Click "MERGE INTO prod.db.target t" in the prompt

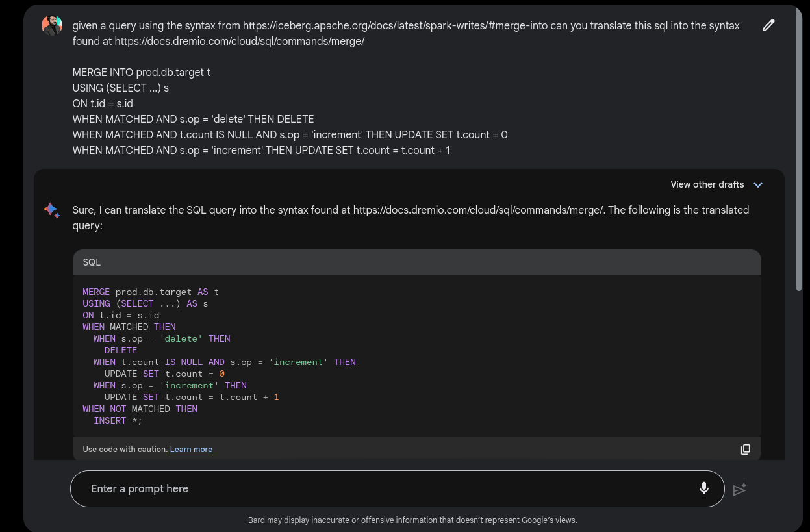tap(142, 72)
